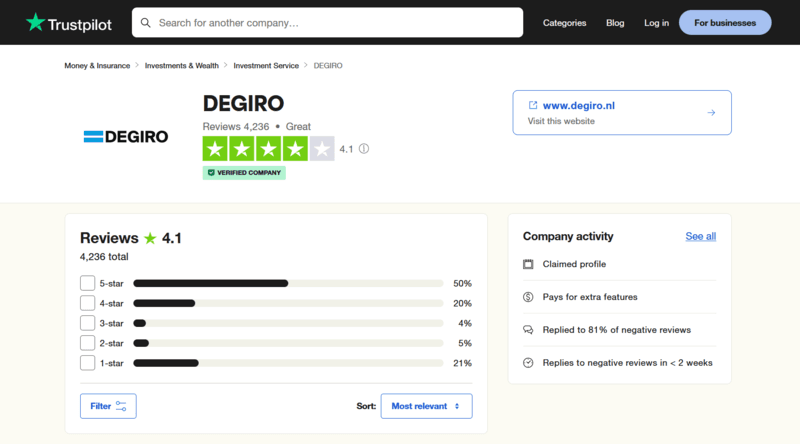Go to Money & Insurance breadcrumb
The image size is (800, 444).
[x=97, y=65]
